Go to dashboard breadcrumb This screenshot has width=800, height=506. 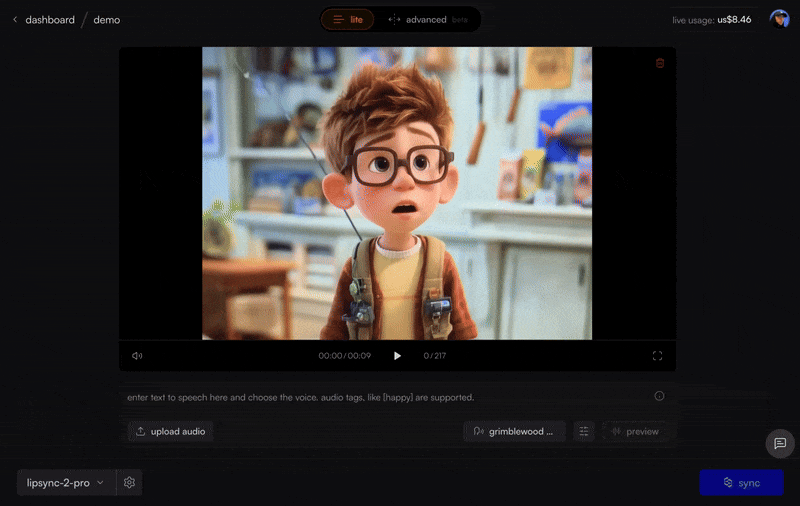click(50, 20)
